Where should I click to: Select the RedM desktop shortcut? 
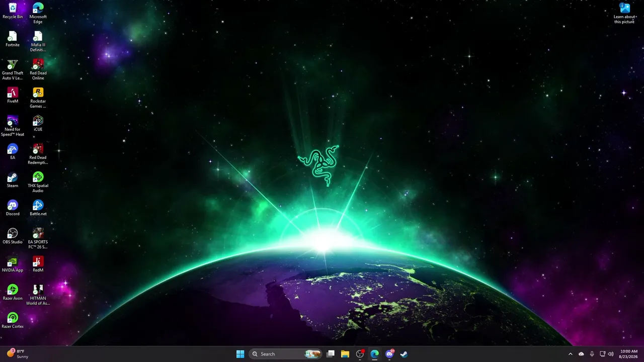pyautogui.click(x=38, y=264)
